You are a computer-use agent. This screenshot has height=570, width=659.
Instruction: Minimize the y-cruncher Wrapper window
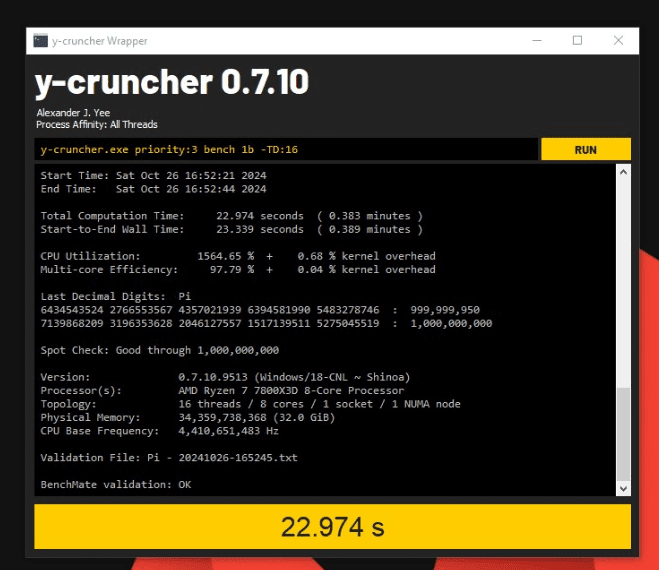coord(537,40)
